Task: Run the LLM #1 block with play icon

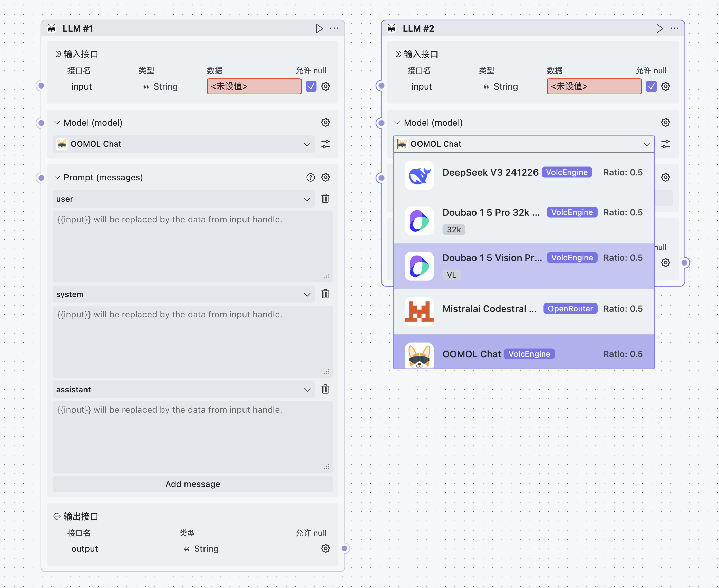Action: click(x=319, y=28)
